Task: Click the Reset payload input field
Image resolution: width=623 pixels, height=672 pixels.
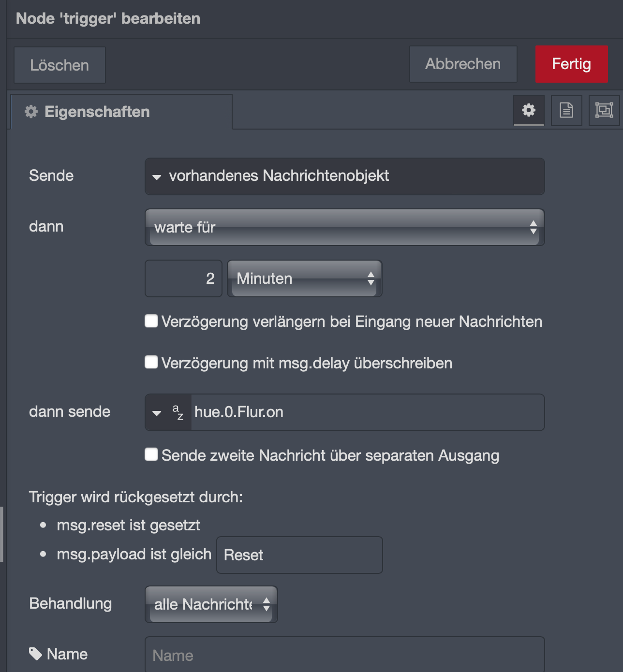Action: [x=299, y=555]
